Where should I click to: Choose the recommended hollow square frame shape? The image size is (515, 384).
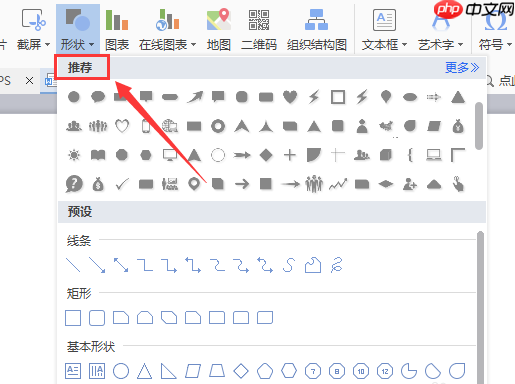click(x=338, y=97)
